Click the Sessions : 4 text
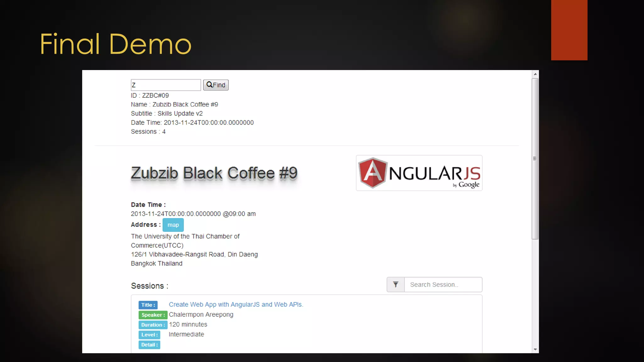644x362 pixels. click(x=148, y=132)
